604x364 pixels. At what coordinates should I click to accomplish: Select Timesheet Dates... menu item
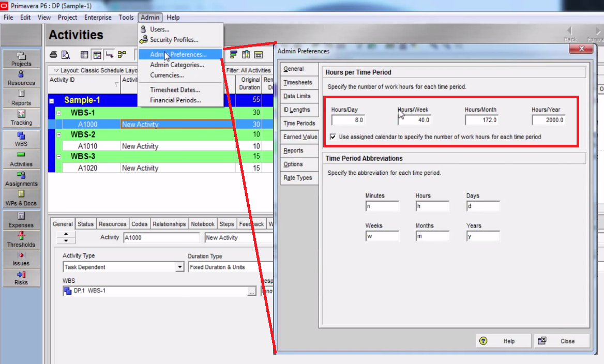click(175, 90)
